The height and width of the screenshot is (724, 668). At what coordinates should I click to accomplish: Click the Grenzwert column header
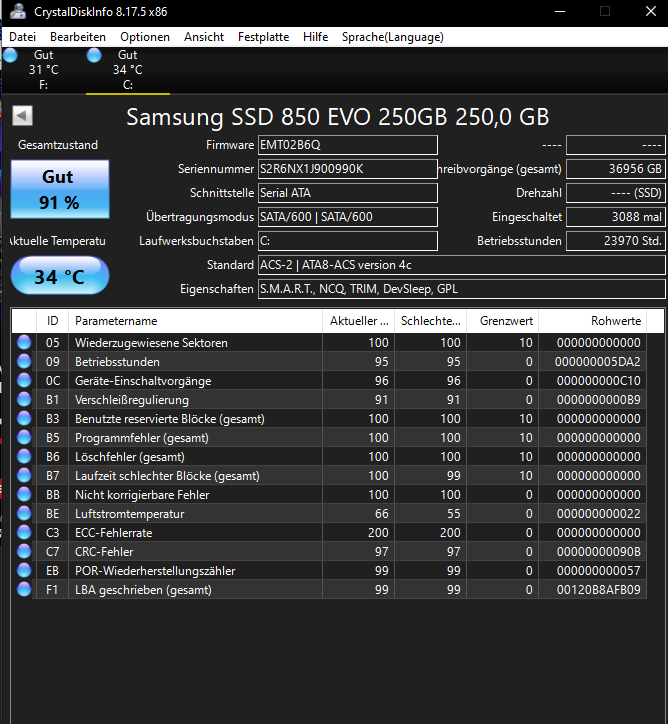click(x=503, y=321)
